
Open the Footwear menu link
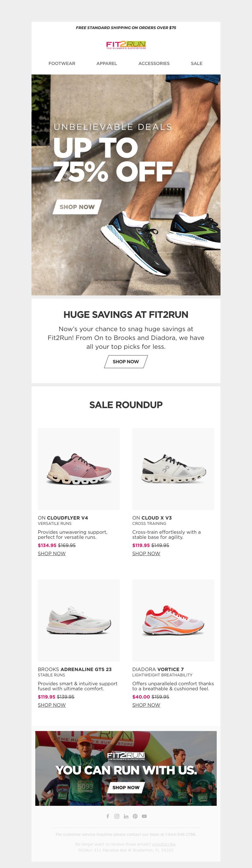[x=62, y=63]
